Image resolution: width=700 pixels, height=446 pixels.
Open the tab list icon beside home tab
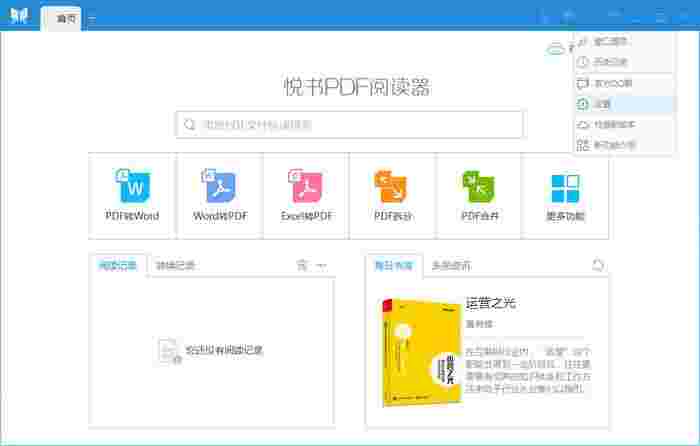coord(92,20)
